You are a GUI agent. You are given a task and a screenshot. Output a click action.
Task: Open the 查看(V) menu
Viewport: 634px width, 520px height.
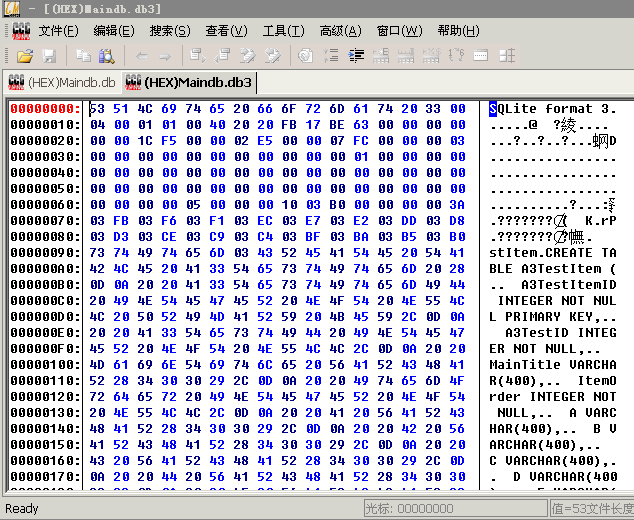click(226, 31)
